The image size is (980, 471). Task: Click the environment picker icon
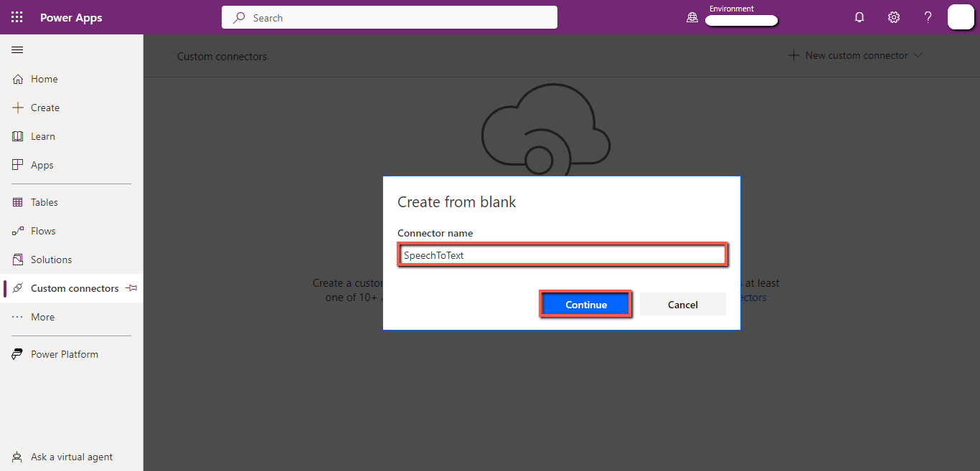point(692,18)
